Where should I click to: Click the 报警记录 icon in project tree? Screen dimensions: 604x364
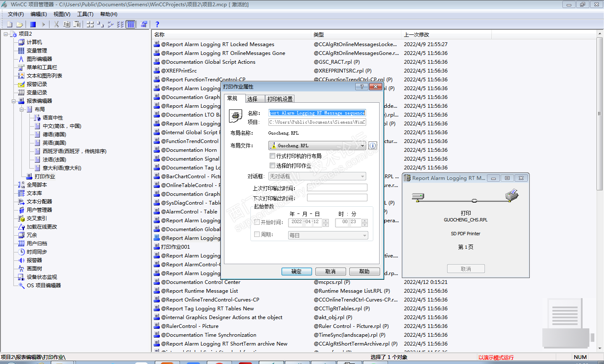(x=21, y=84)
